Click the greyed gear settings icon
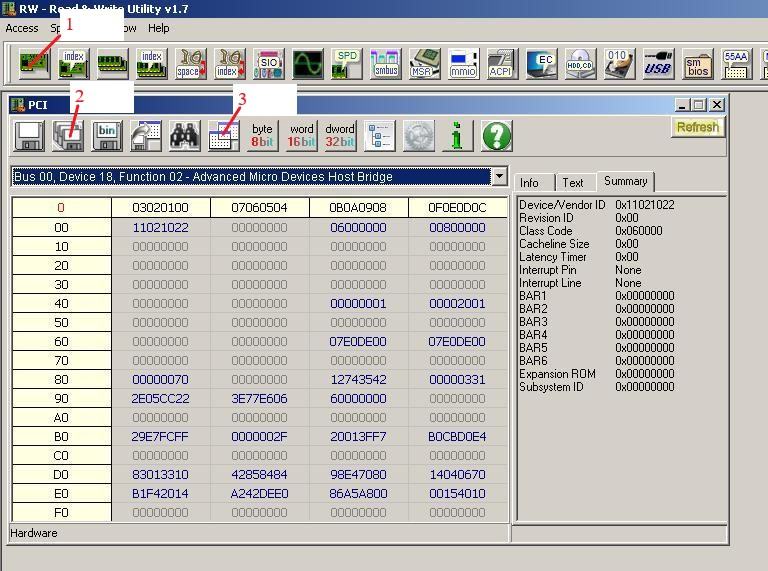Viewport: 768px width, 571px height. (x=419, y=136)
